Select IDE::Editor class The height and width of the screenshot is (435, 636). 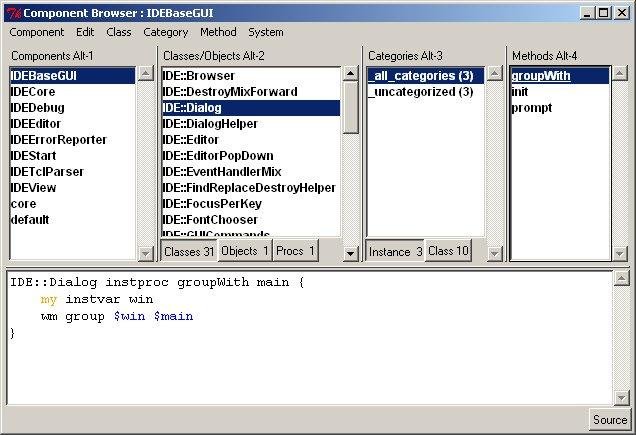pos(251,140)
